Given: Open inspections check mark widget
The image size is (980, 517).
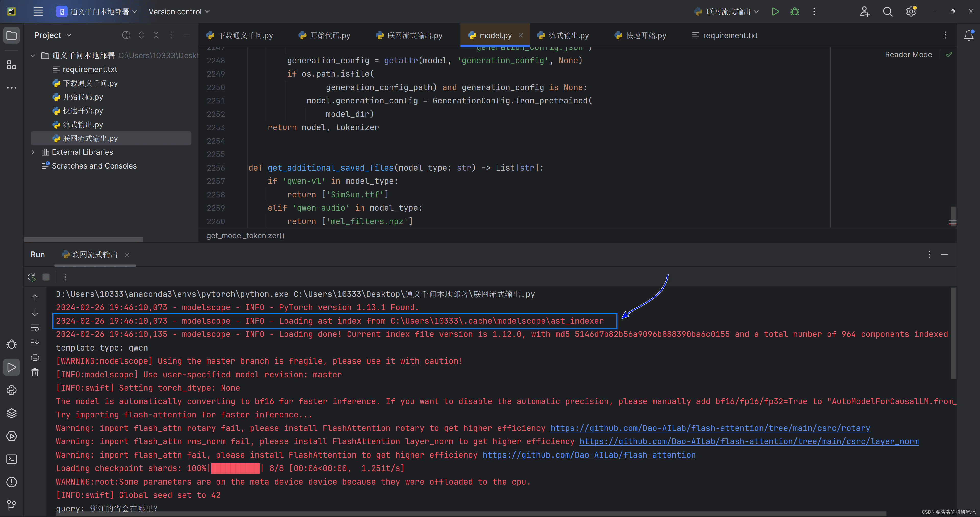Looking at the screenshot, I should pyautogui.click(x=949, y=54).
